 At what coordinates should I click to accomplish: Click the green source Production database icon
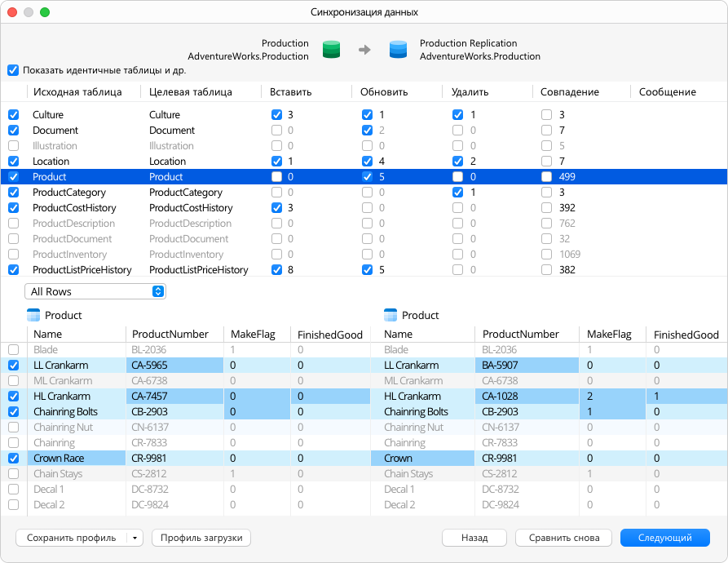click(332, 49)
